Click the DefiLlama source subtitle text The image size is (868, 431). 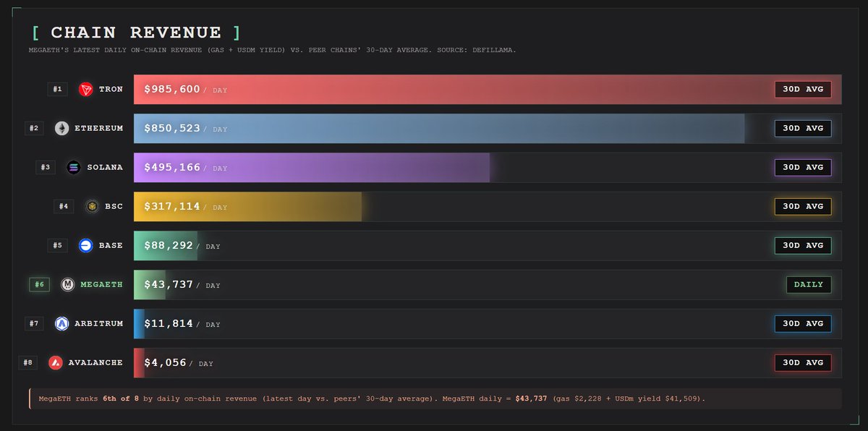pyautogui.click(x=273, y=51)
